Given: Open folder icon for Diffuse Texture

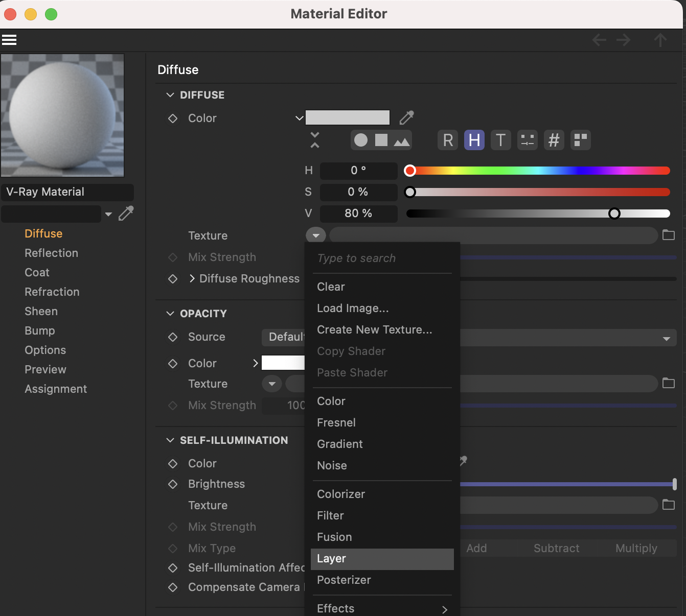Looking at the screenshot, I should [x=669, y=235].
